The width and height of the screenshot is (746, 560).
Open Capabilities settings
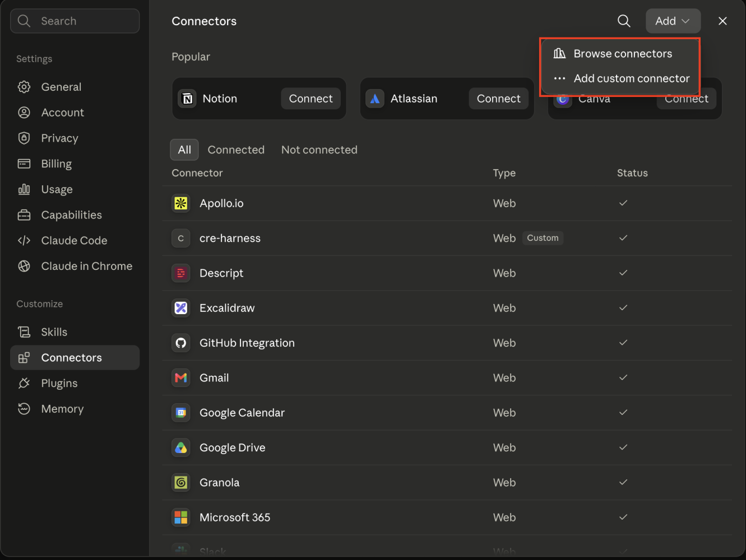(75, 215)
